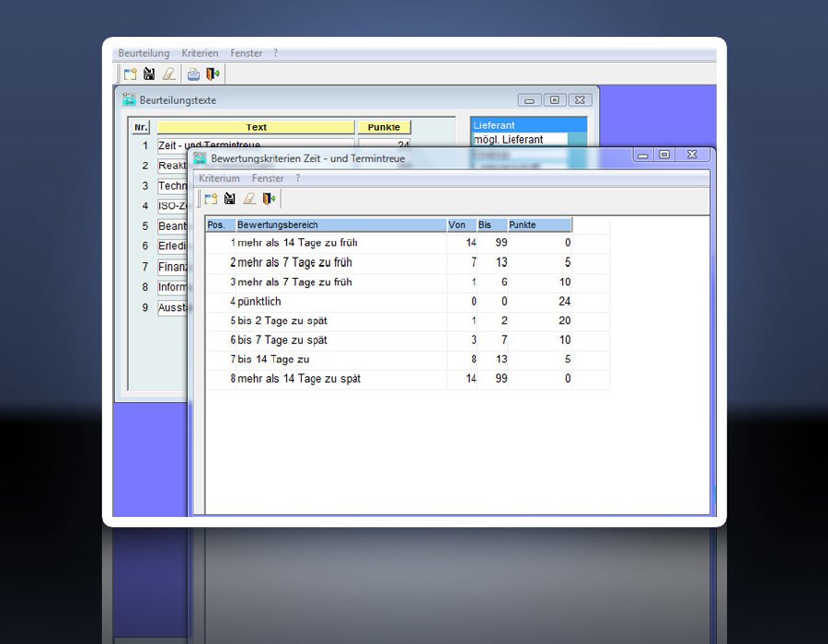
Task: Click yellow Punkte header in Beurteilungstexte
Action: click(384, 127)
